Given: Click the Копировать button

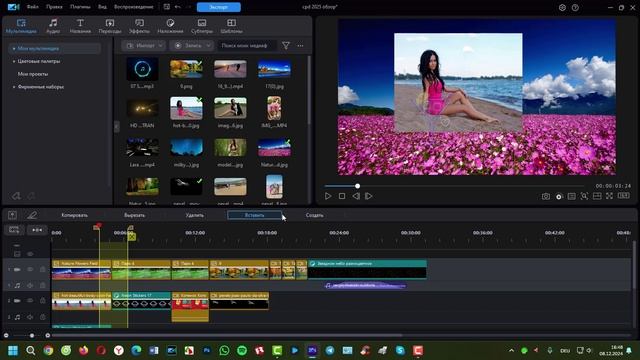Looking at the screenshot, I should tap(74, 215).
